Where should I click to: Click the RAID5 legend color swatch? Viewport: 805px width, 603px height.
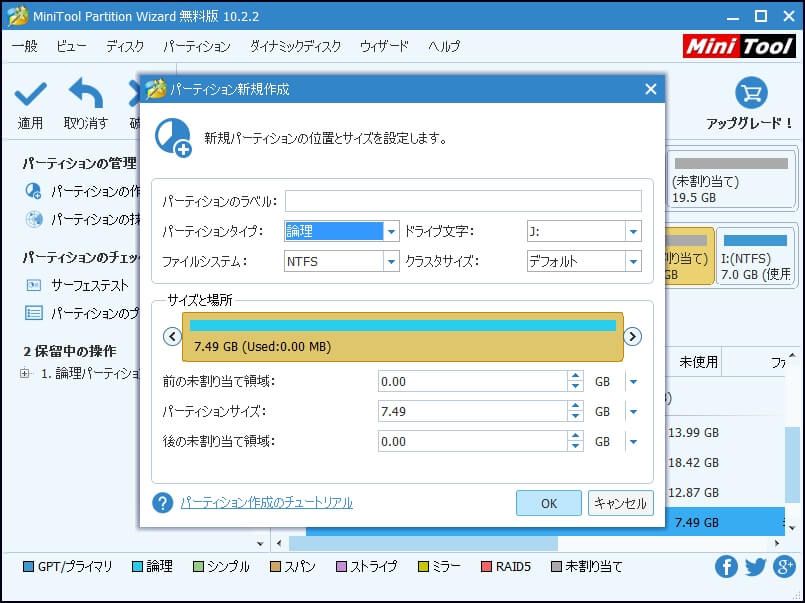click(x=486, y=567)
